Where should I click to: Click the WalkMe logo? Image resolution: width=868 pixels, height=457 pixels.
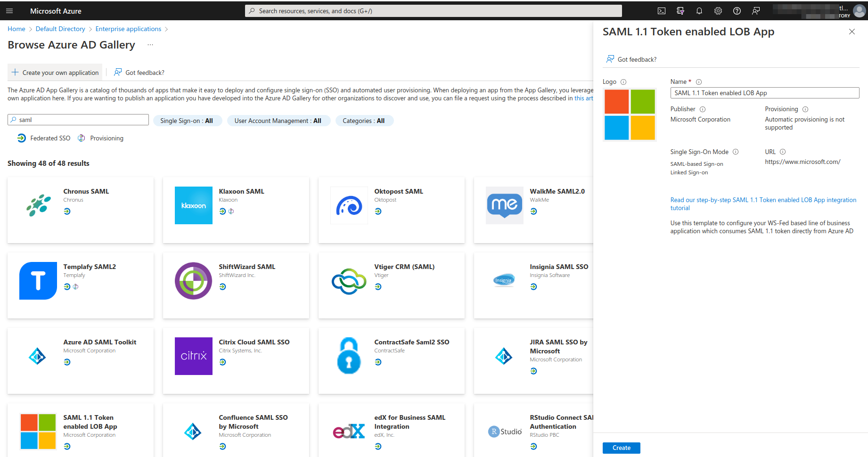505,205
